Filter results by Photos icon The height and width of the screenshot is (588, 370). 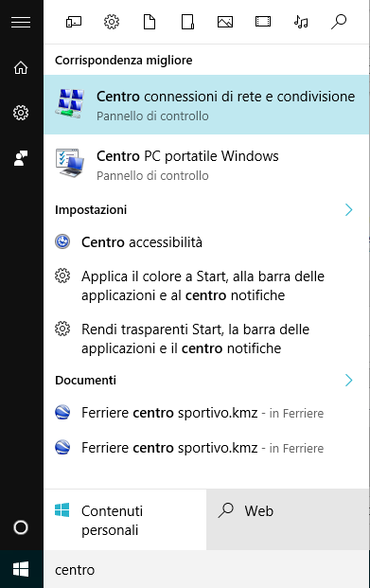click(225, 22)
